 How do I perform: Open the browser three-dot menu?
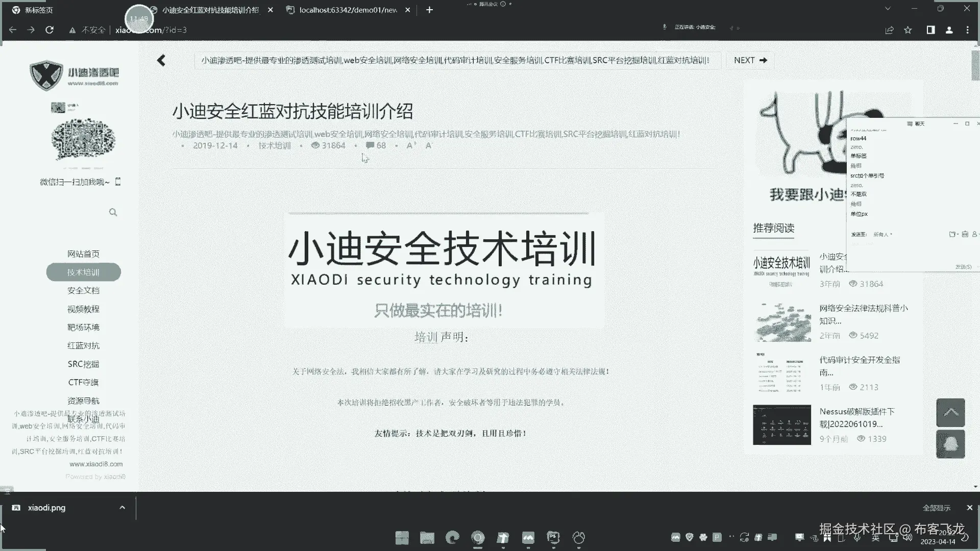pyautogui.click(x=967, y=30)
